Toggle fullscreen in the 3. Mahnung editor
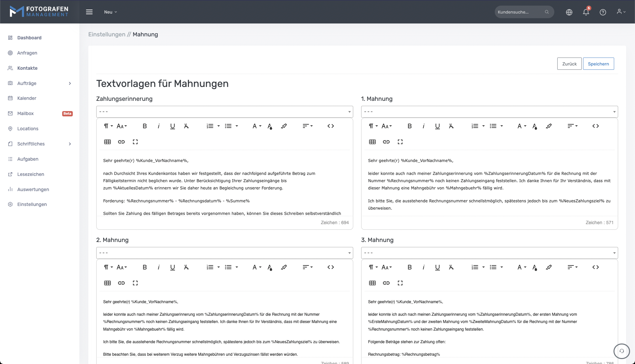This screenshot has height=364, width=635. coord(400,283)
